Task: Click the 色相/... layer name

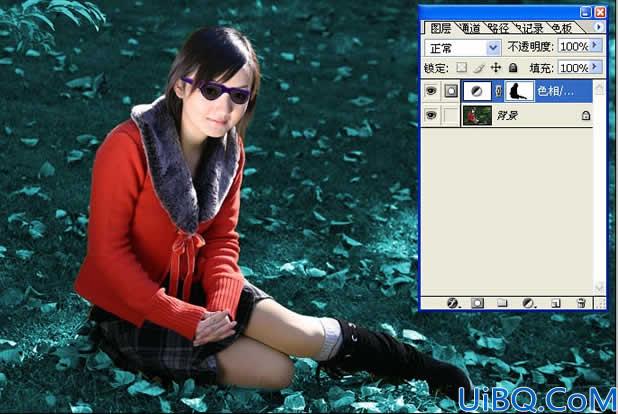Action: [x=556, y=91]
